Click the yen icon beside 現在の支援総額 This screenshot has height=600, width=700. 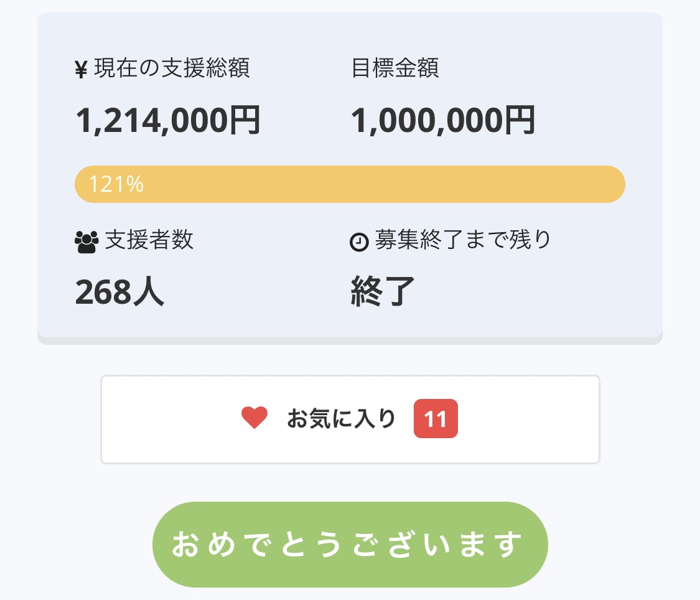coord(81,70)
